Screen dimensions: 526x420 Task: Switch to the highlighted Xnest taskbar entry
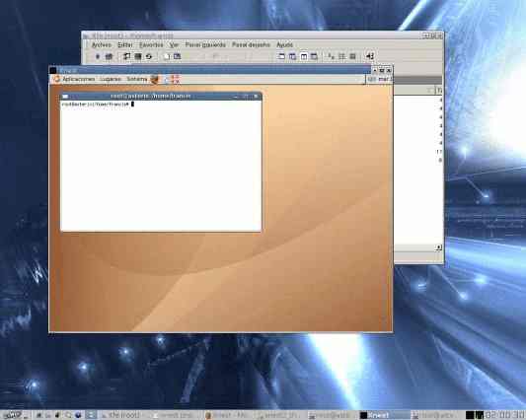click(385, 415)
